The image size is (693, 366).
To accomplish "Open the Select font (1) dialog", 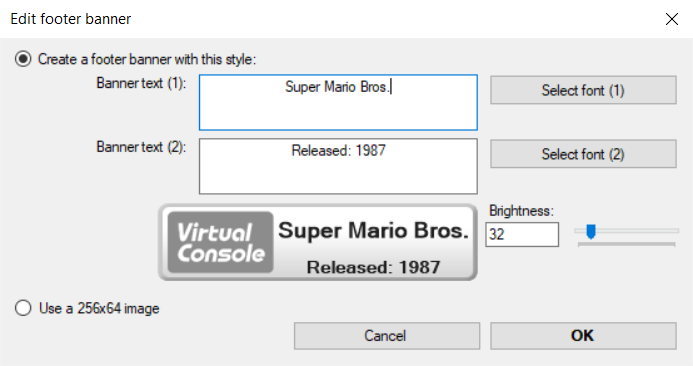I will [x=583, y=90].
